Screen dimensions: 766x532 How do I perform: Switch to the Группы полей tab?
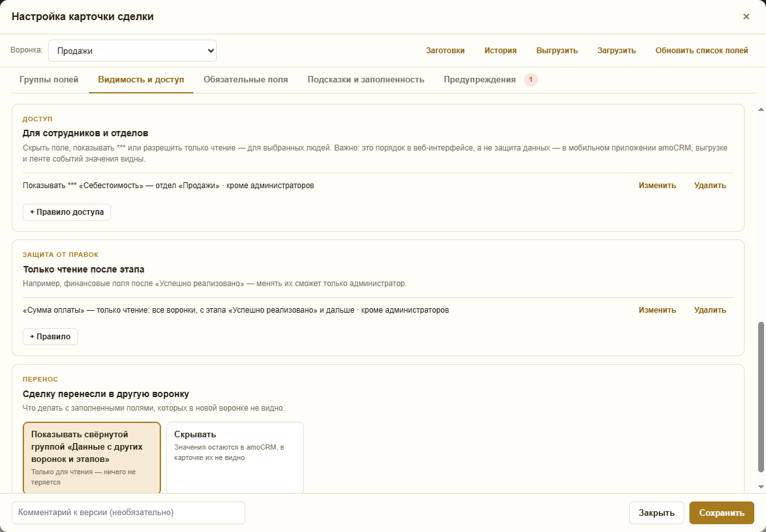(x=49, y=80)
